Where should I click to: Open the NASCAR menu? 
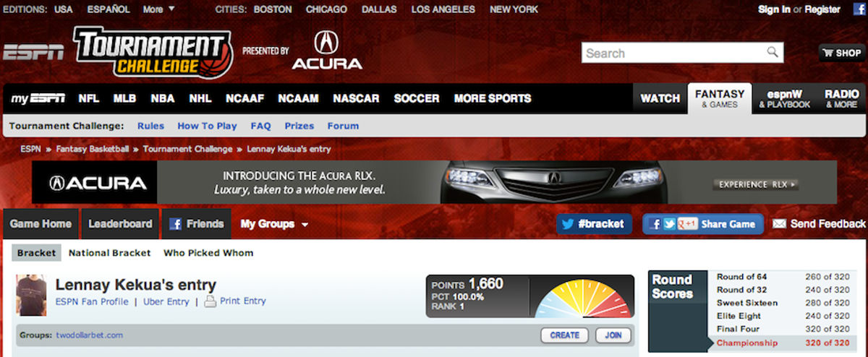[x=356, y=98]
